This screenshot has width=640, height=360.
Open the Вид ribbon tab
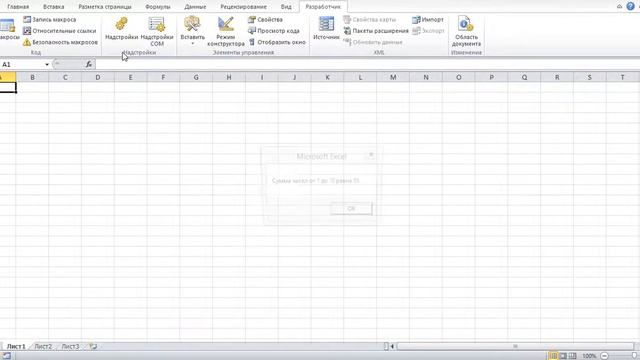click(286, 7)
